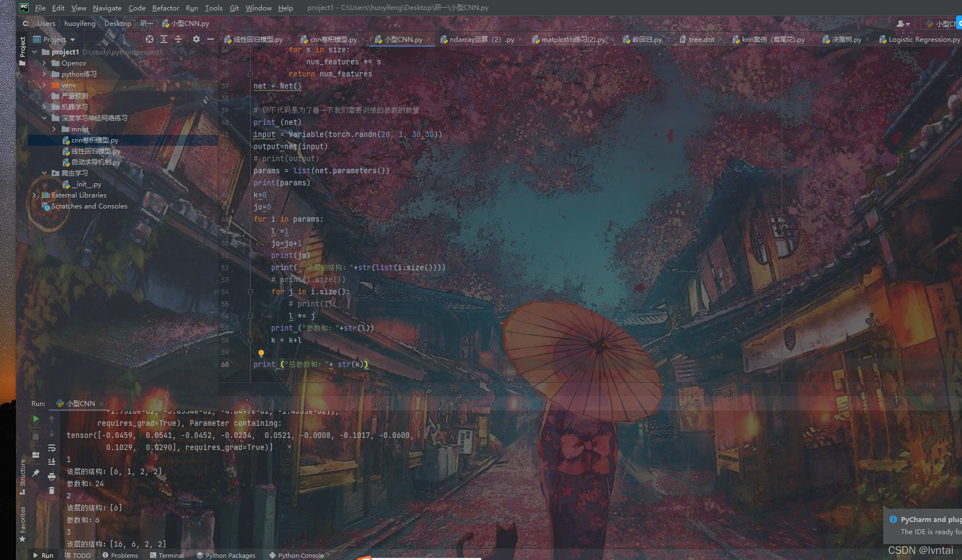Toggle the Favorites side tool window
The height and width of the screenshot is (560, 962).
tap(23, 524)
